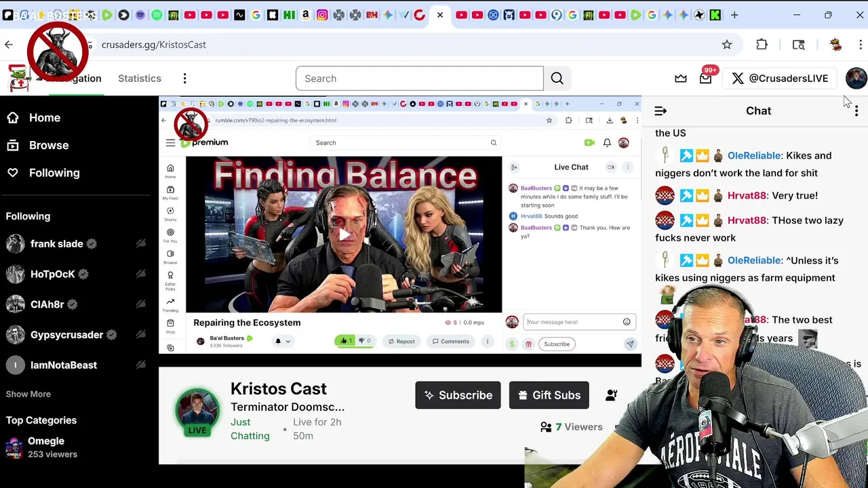Click the 7 Viewers count
Viewport: 868px width, 488px height.
click(572, 427)
